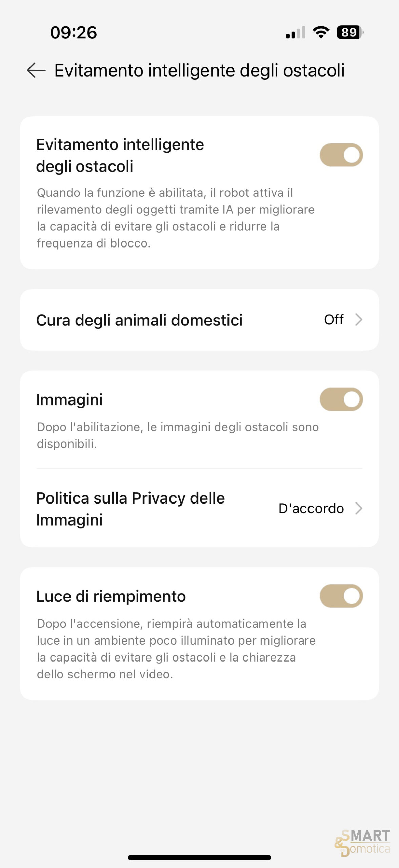The image size is (399, 868).
Task: Tap the home indicator bar
Action: (x=199, y=857)
